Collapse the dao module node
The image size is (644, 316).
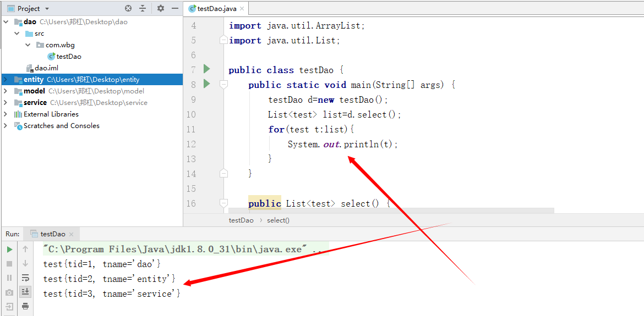click(x=6, y=22)
